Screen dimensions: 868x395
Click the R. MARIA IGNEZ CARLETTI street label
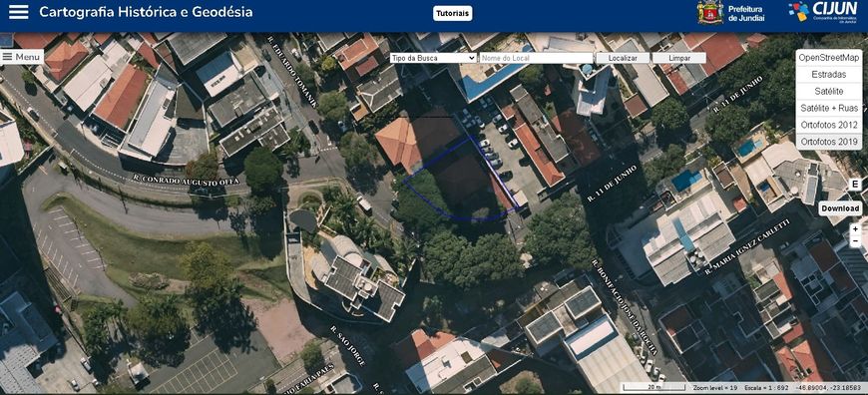click(746, 247)
